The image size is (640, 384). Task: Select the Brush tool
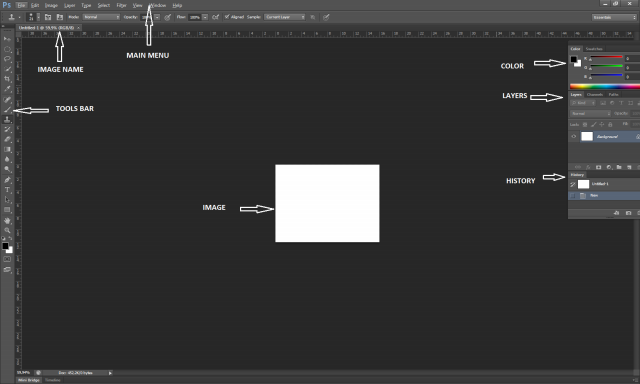coord(7,109)
